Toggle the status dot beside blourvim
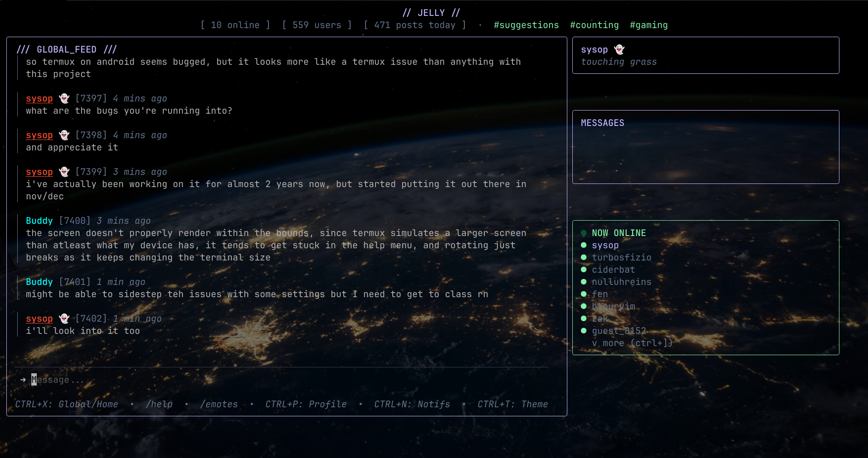 (584, 306)
